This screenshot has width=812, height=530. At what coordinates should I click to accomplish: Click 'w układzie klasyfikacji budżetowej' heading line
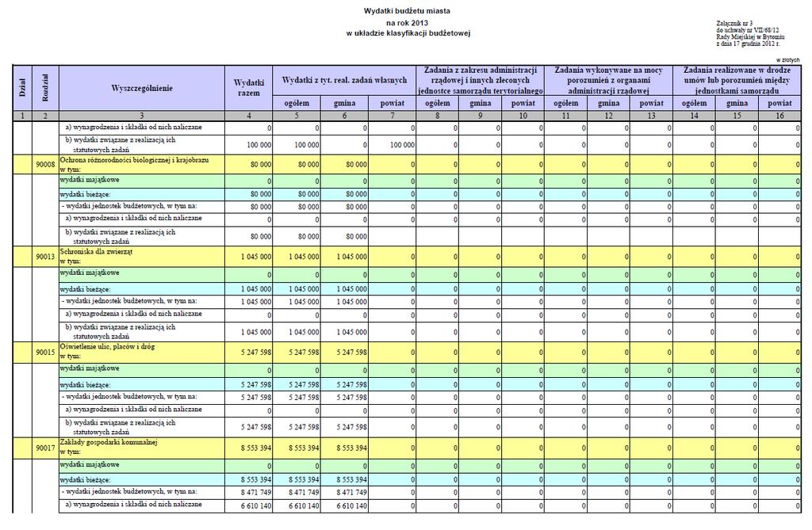pos(408,33)
